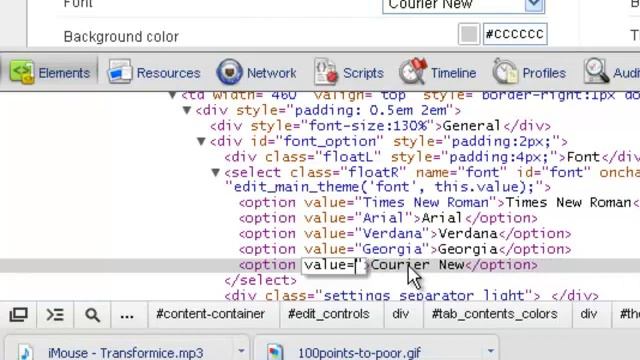The image size is (640, 360).
Task: Open the Profiles panel tab
Action: [529, 73]
